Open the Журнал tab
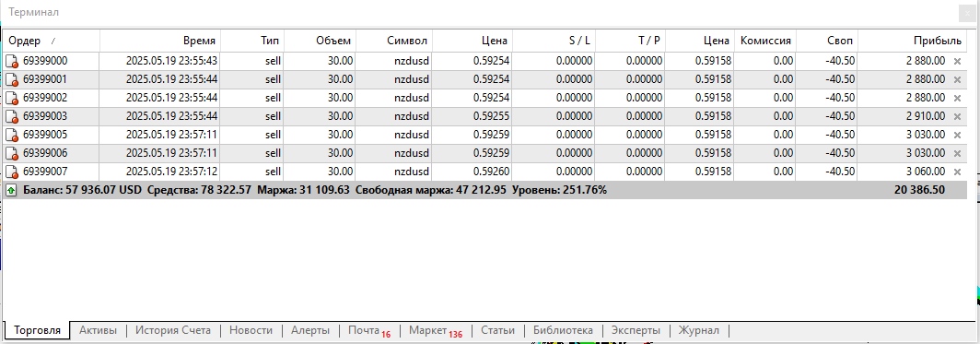Image resolution: width=980 pixels, height=344 pixels. 699,330
